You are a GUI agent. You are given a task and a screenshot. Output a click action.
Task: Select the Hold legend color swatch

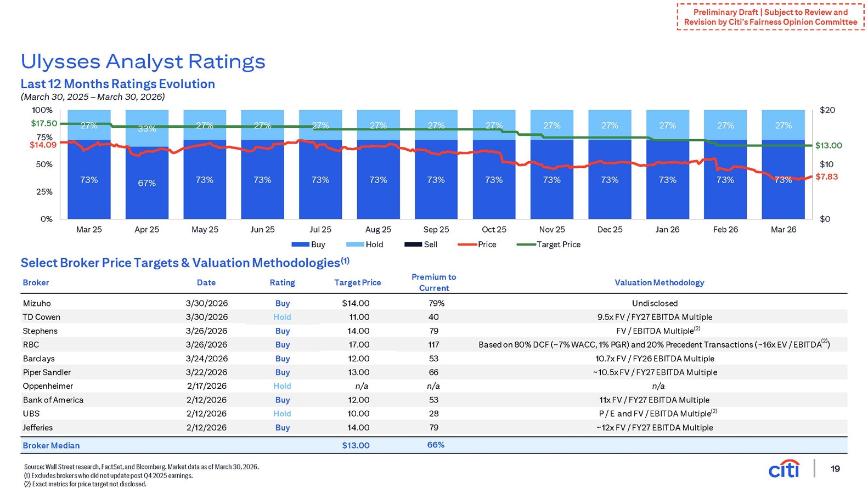pos(355,245)
